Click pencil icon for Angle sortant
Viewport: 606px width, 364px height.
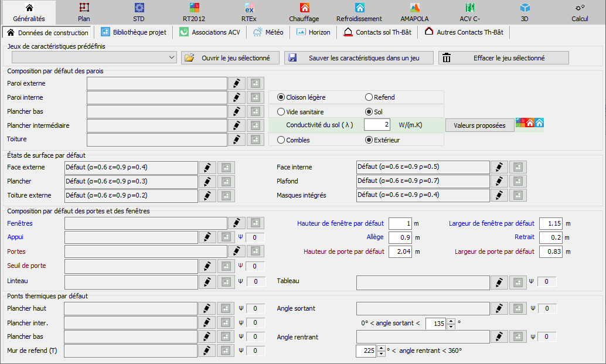(x=499, y=308)
